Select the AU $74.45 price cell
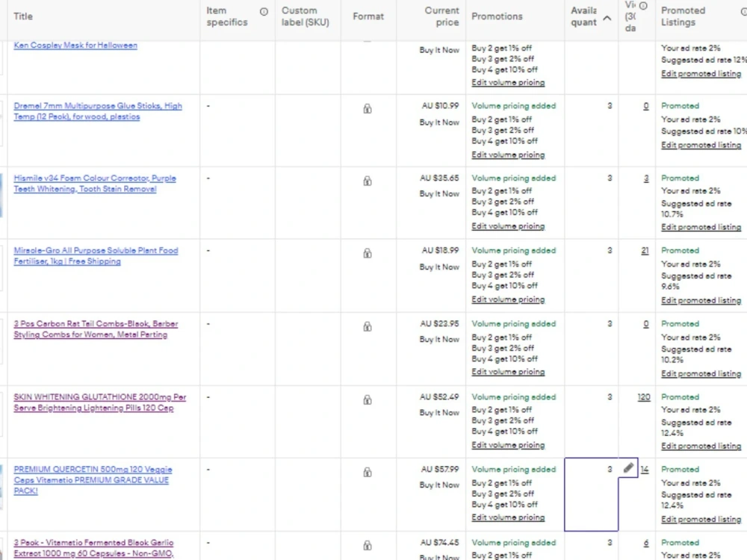The height and width of the screenshot is (560, 747). [x=439, y=543]
